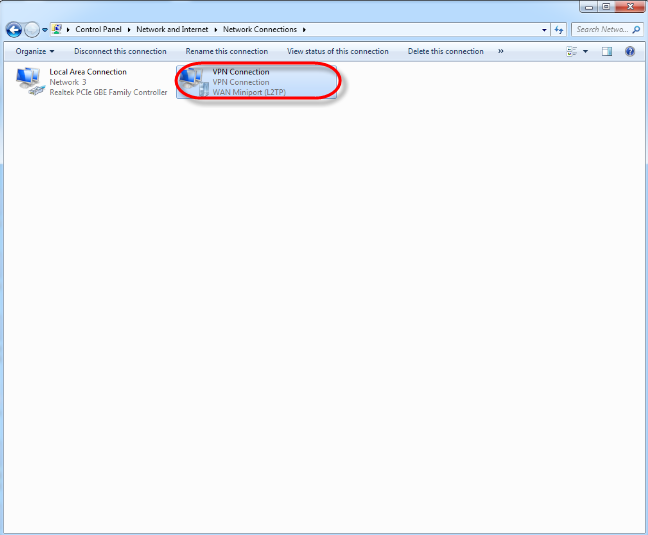
Task: Click Rename this connection
Action: [226, 51]
